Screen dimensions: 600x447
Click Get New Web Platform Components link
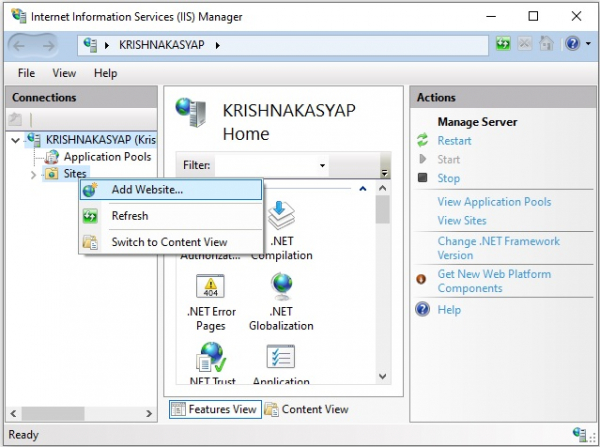[x=494, y=281]
